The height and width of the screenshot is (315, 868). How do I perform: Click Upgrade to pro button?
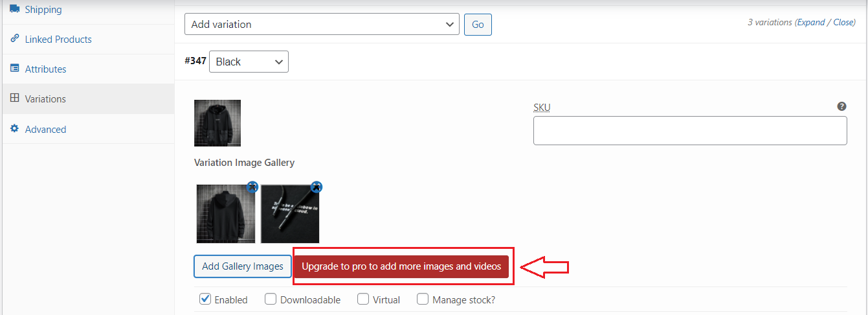[401, 266]
